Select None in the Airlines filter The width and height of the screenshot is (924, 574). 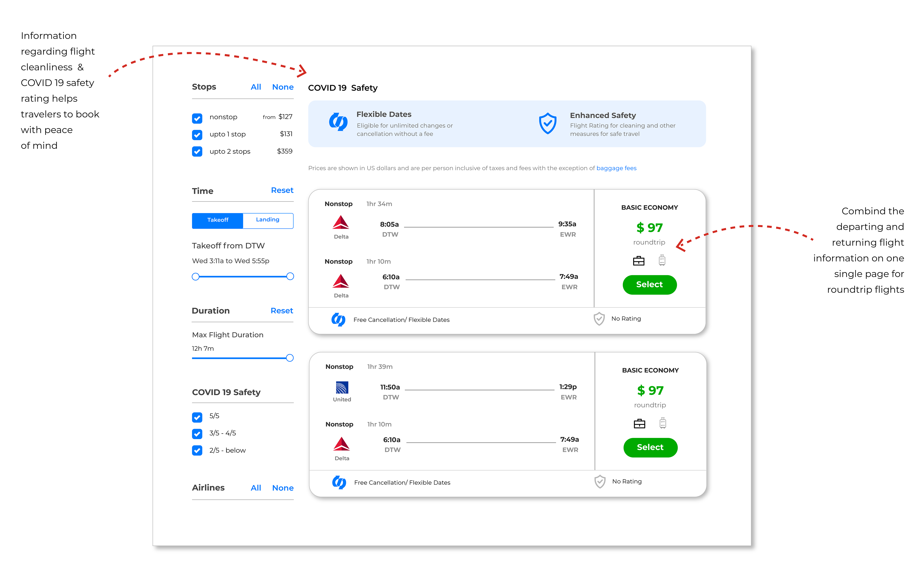(x=283, y=488)
